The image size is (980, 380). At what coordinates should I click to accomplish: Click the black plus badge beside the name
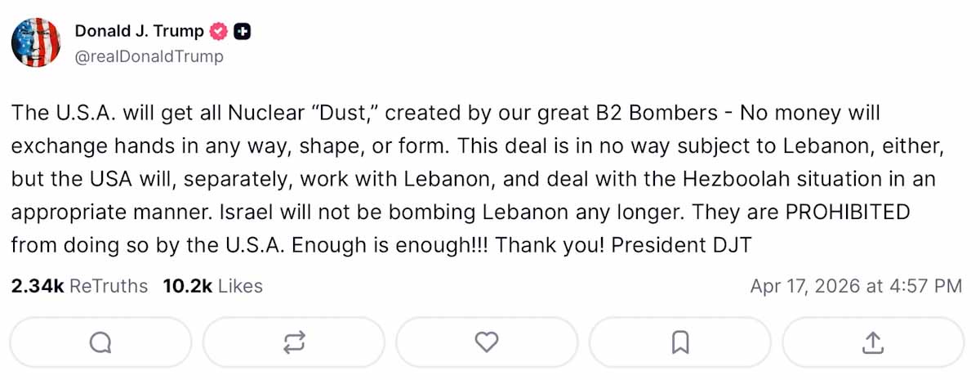tap(242, 32)
